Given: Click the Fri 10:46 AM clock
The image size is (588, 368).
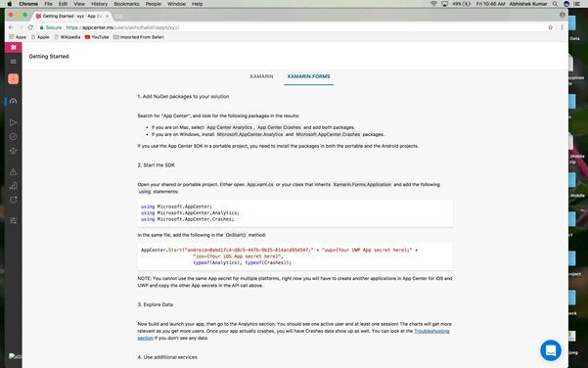Looking at the screenshot, I should (x=490, y=4).
